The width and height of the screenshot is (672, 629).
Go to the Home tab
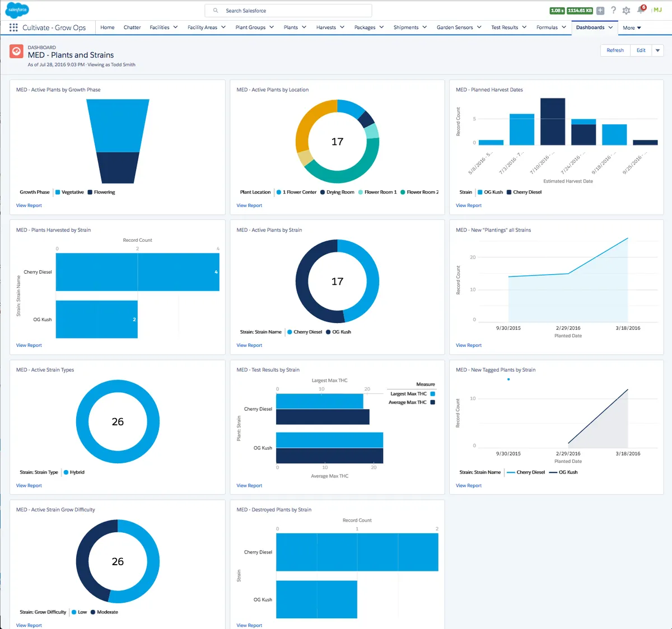[x=108, y=27]
